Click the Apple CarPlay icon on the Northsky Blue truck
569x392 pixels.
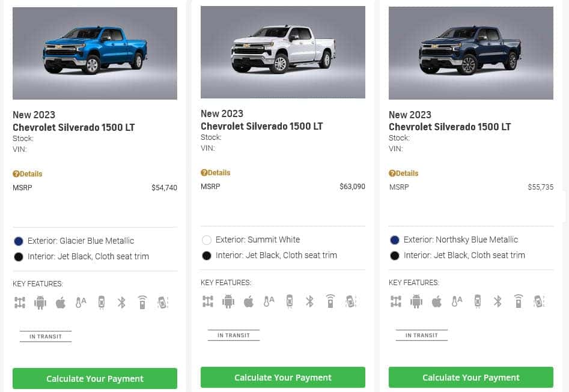point(437,301)
